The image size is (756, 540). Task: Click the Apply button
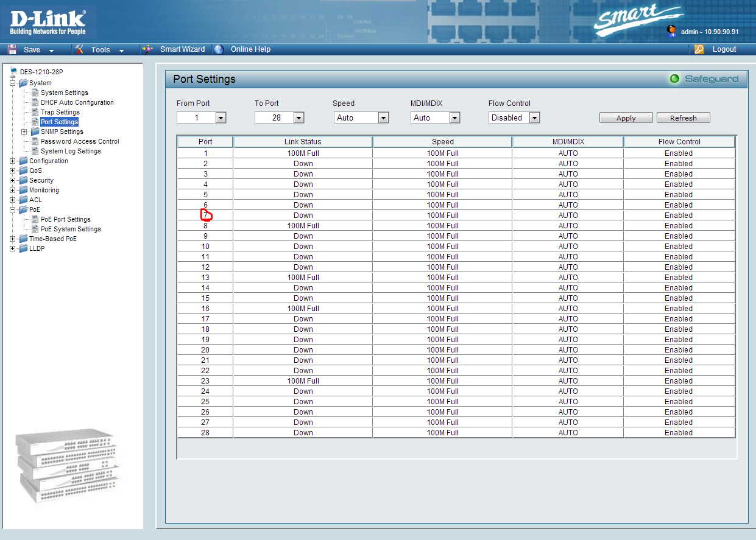(x=626, y=118)
